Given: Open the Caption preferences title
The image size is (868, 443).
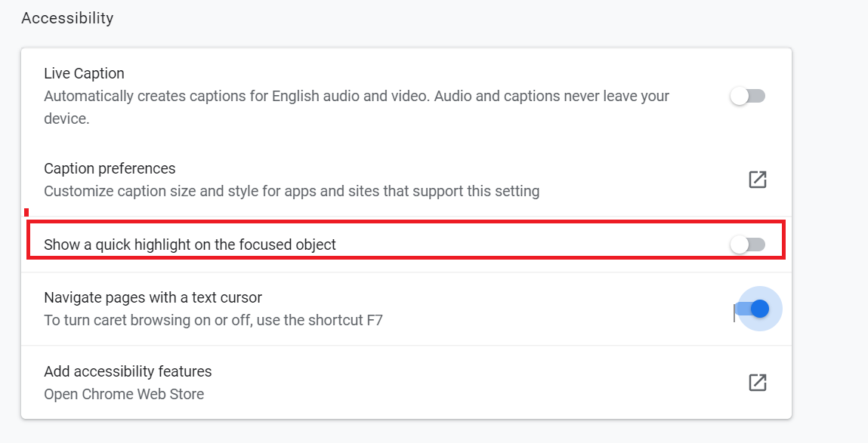Looking at the screenshot, I should click(110, 168).
